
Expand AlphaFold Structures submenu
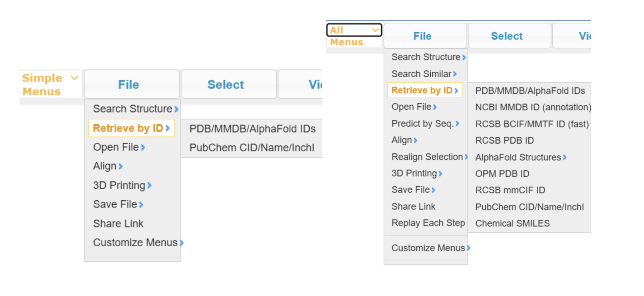click(521, 157)
